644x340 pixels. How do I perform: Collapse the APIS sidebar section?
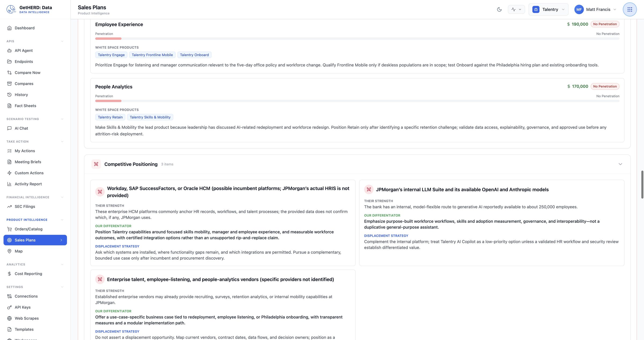point(62,41)
